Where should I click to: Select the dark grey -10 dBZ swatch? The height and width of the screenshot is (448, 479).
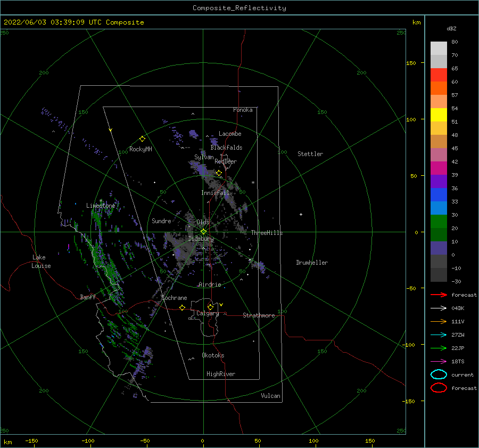(x=439, y=261)
